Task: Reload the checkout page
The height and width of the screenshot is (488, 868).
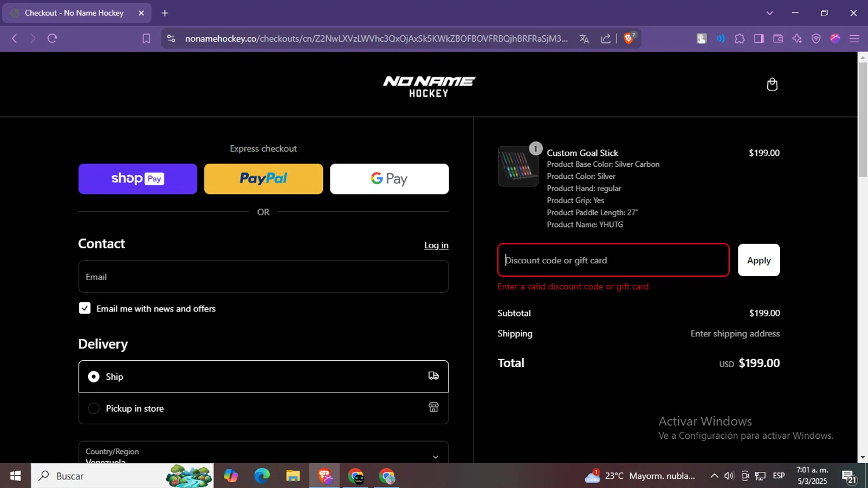Action: [52, 39]
